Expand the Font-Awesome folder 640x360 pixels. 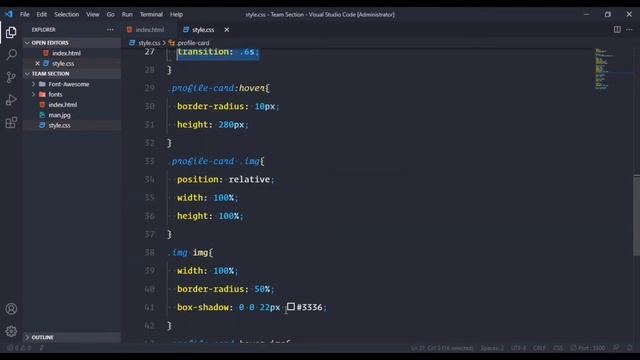coord(33,84)
